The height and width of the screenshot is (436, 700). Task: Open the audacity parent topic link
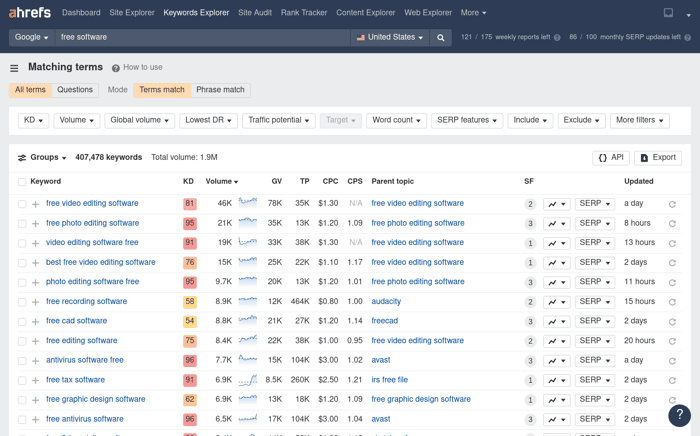pos(386,301)
